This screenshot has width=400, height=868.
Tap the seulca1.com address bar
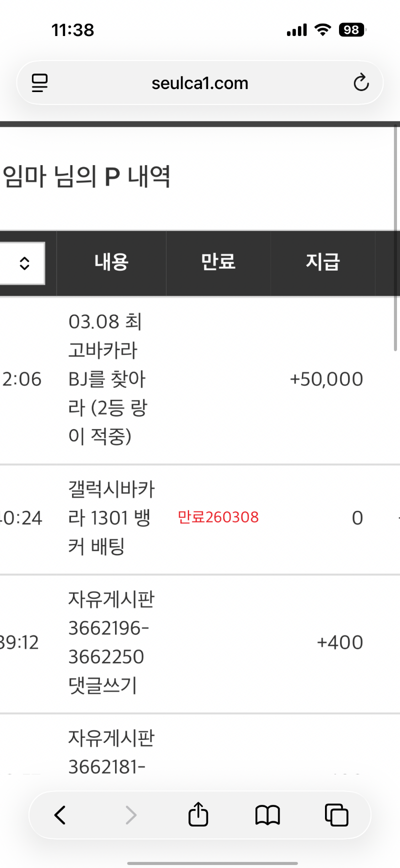pyautogui.click(x=199, y=83)
